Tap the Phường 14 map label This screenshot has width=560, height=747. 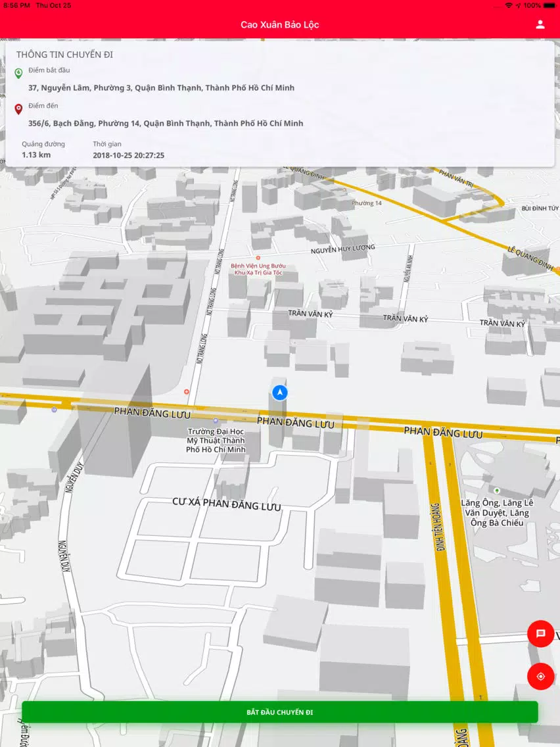point(367,203)
